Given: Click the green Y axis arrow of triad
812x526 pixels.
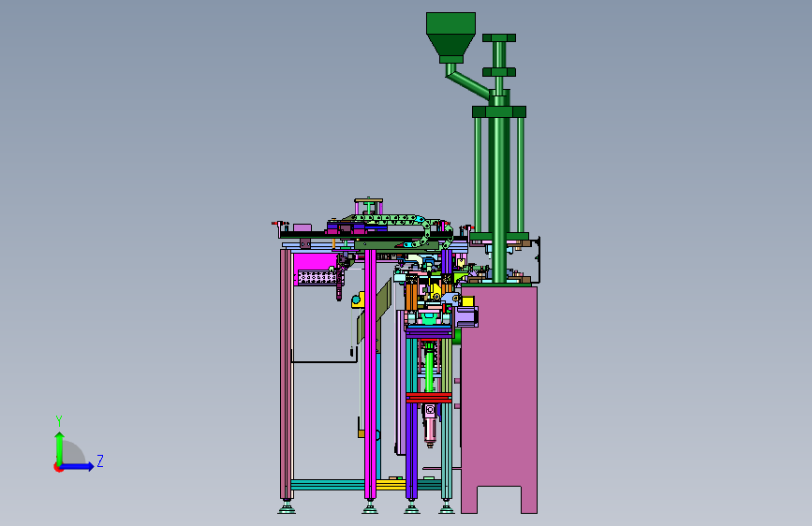Looking at the screenshot, I should click(60, 447).
